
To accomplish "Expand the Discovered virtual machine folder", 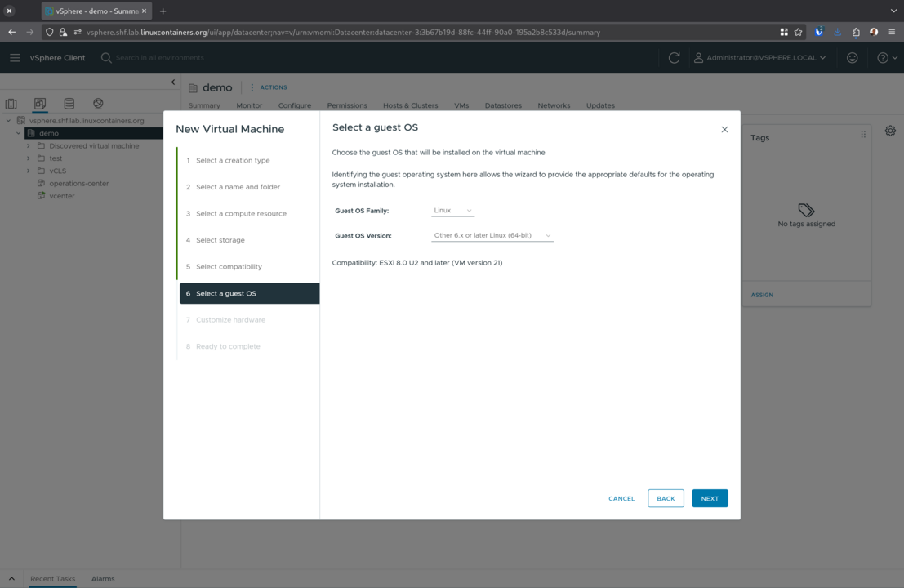I will (29, 146).
